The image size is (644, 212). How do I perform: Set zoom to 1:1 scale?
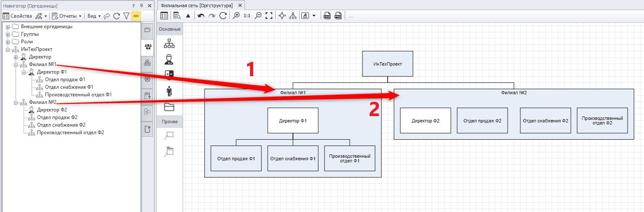tap(247, 16)
